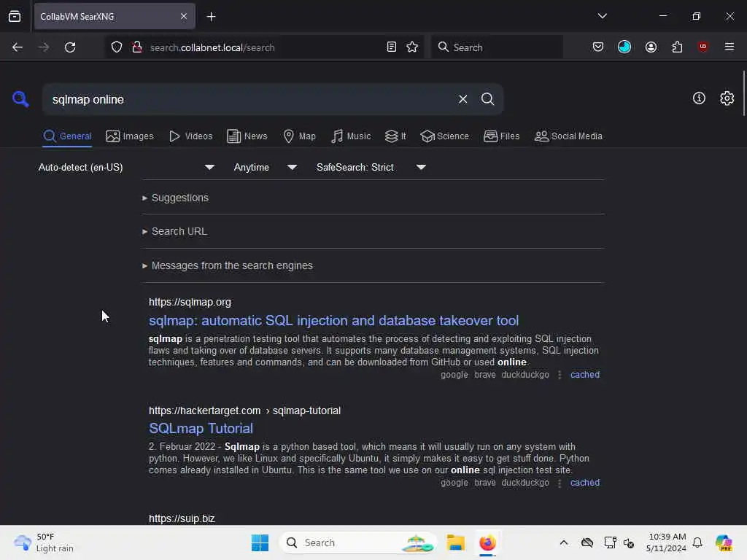
Task: Click the hackertarget.com sqlmap-tutorial URL
Action: tap(244, 411)
